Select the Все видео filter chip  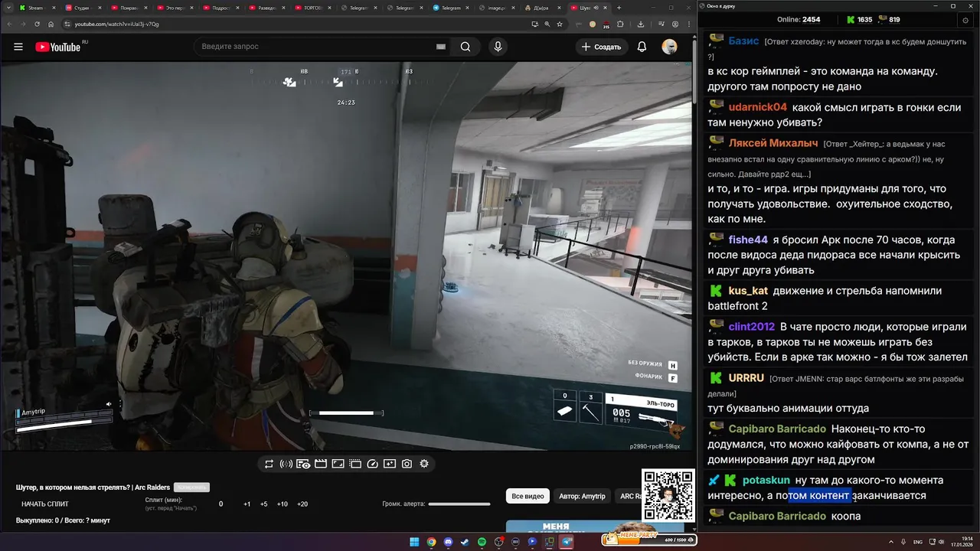(x=528, y=496)
